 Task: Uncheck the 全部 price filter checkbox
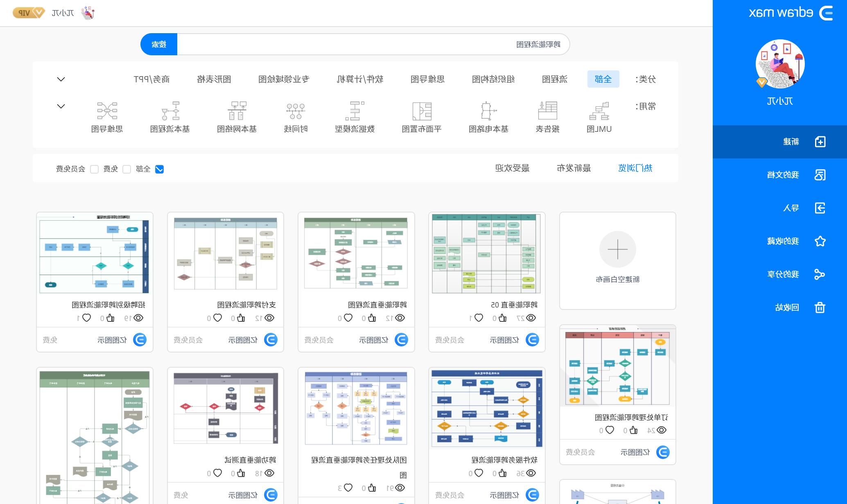tap(160, 169)
